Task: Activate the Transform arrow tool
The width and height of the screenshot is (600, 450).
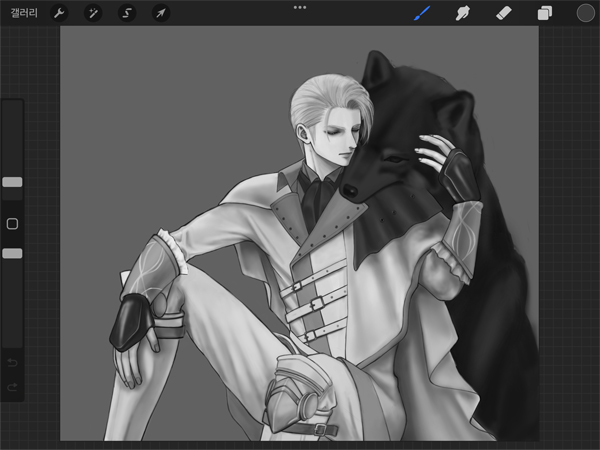Action: (x=161, y=13)
